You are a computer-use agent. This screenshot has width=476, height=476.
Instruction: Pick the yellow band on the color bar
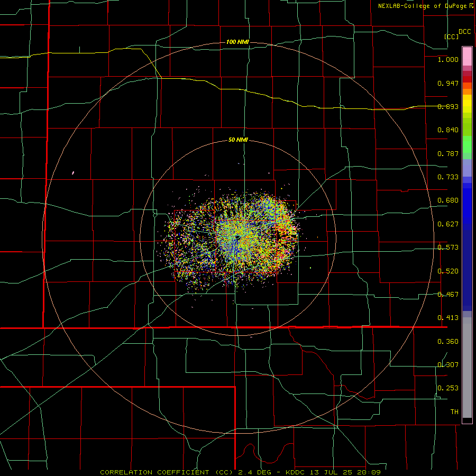[x=467, y=106]
